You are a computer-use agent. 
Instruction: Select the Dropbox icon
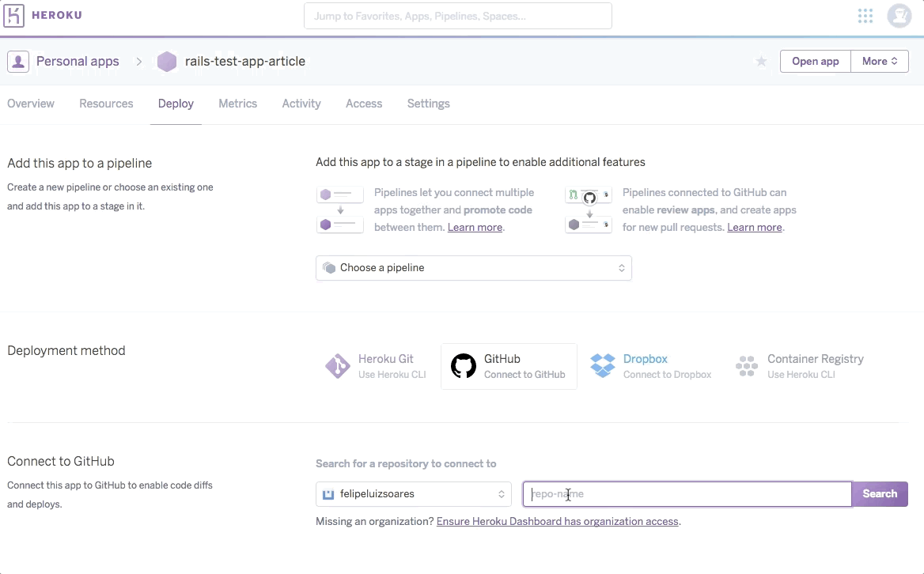click(602, 366)
